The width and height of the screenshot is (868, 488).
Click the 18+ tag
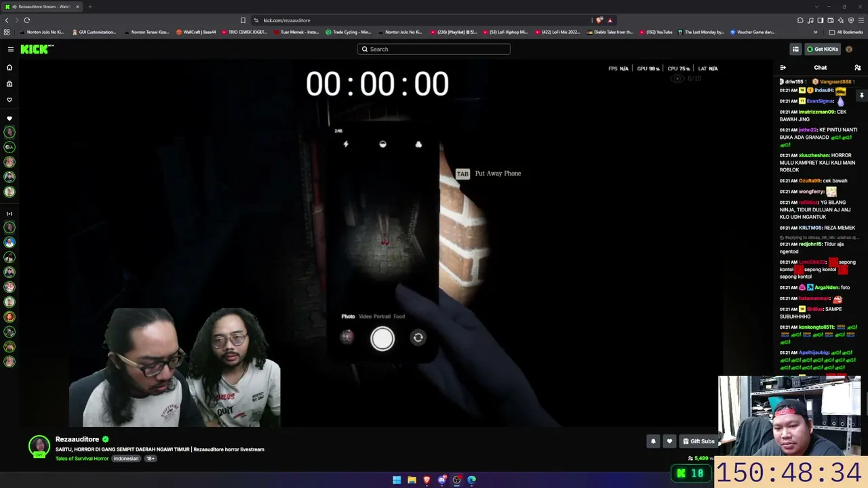151,459
